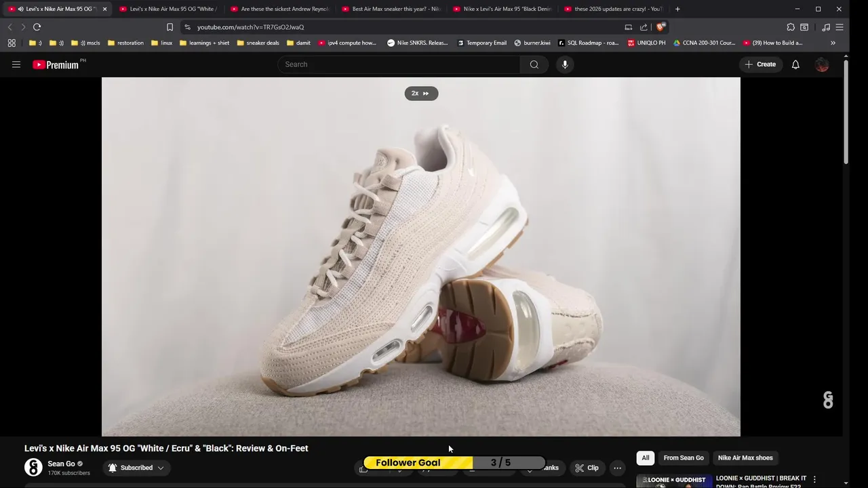Open options for the LOONIE × GUDDHIST video
The width and height of the screenshot is (868, 488).
point(814,479)
